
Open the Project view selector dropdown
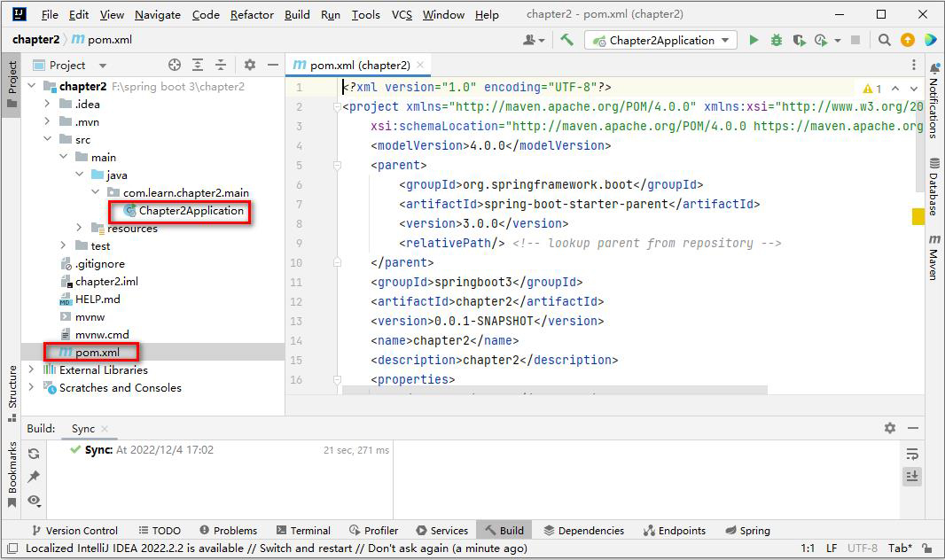click(69, 65)
